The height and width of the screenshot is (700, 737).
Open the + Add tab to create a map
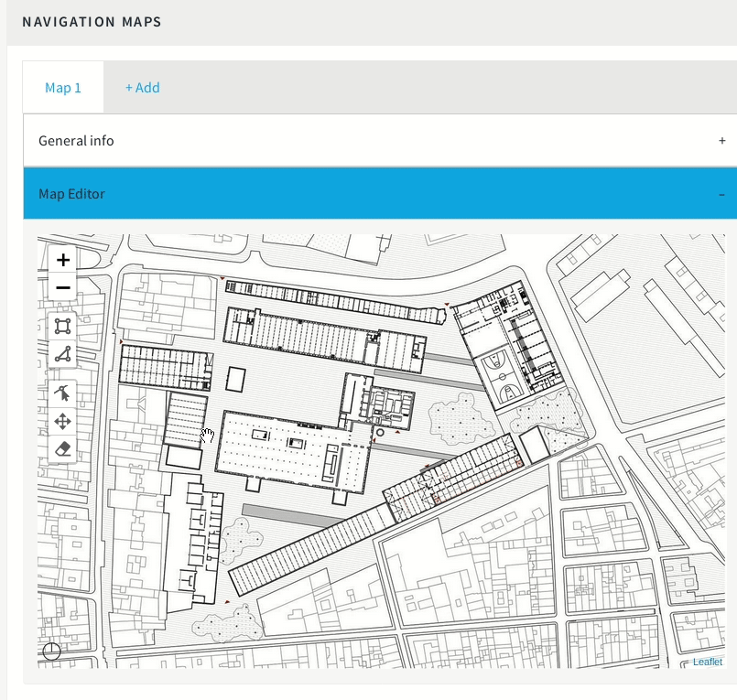(x=142, y=87)
